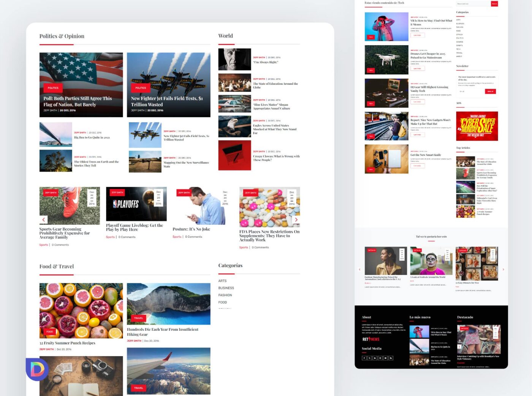
Task: Open 'Get the New Smart Knife' headline
Action: [426, 155]
